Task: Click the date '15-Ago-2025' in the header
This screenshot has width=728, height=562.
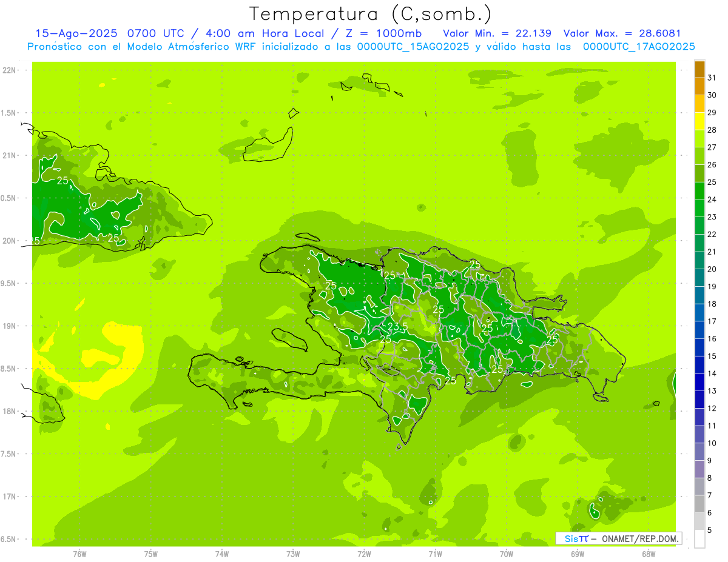Action: pos(78,33)
